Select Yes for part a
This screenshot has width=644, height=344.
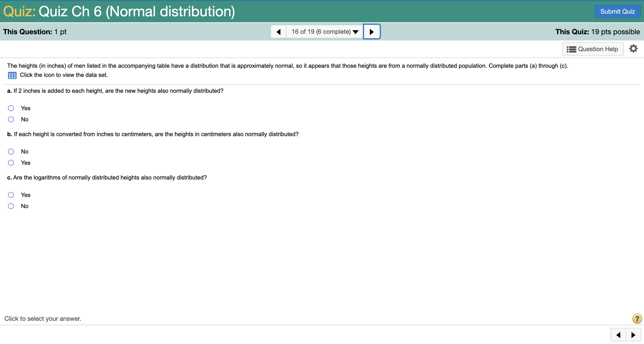point(11,108)
